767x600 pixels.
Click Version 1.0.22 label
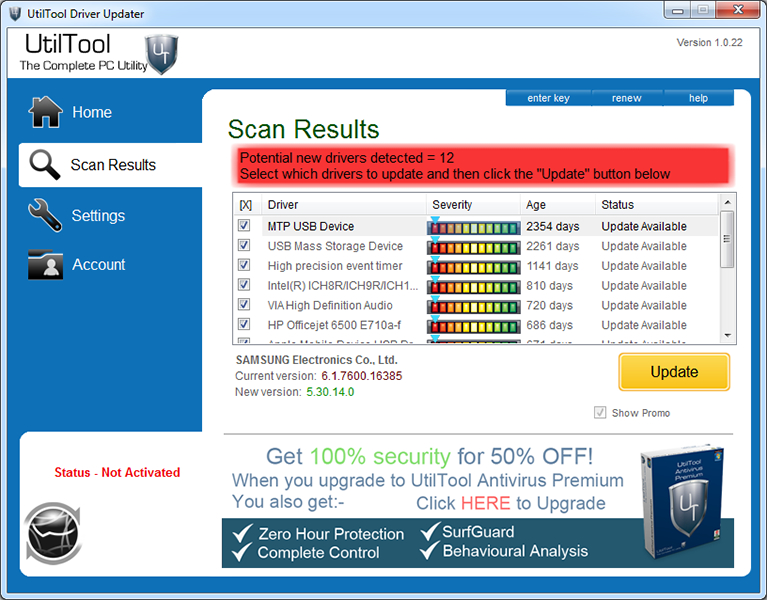(709, 43)
